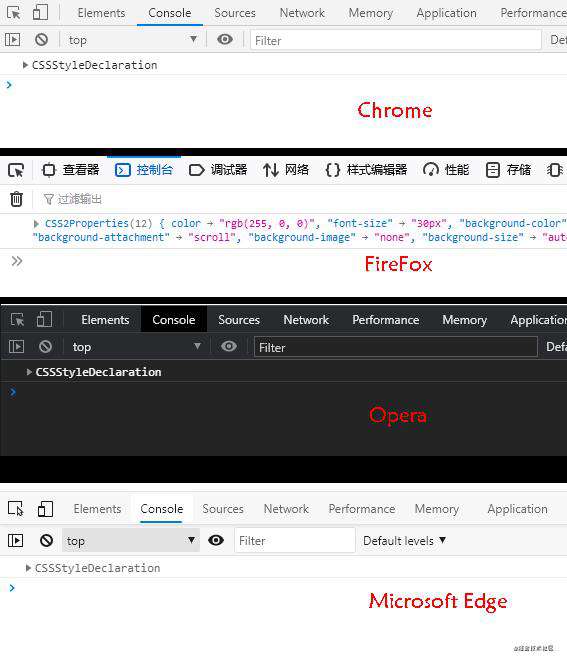Open Sources tab in Opera devtools
This screenshot has width=567, height=664.
(239, 320)
